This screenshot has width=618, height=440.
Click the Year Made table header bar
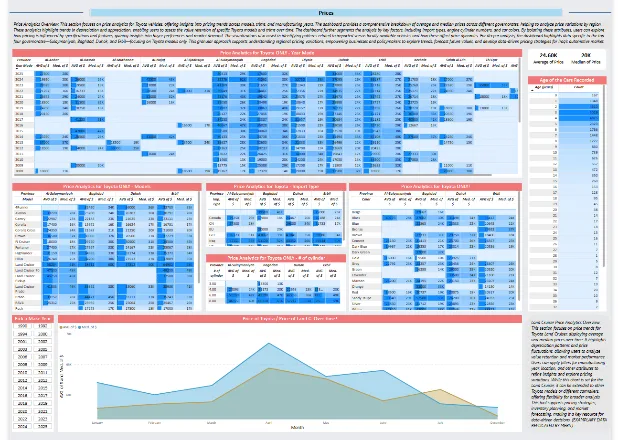coord(267,53)
